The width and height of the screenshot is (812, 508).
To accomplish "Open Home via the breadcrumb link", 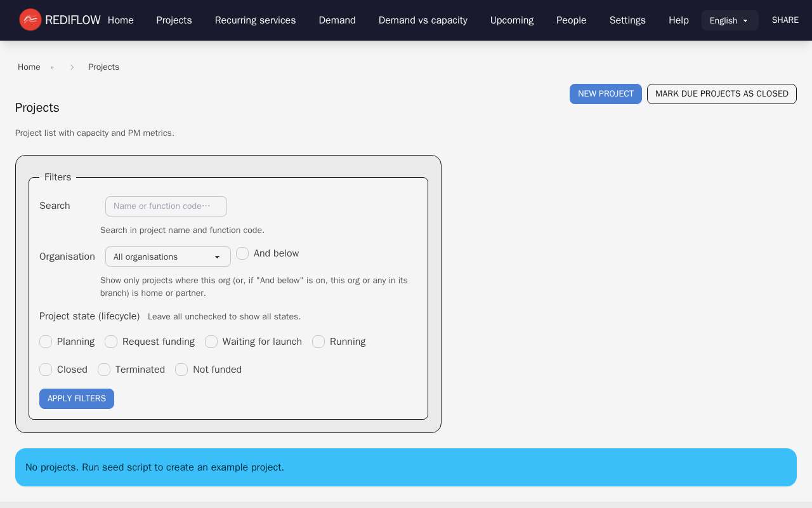I will click(29, 67).
